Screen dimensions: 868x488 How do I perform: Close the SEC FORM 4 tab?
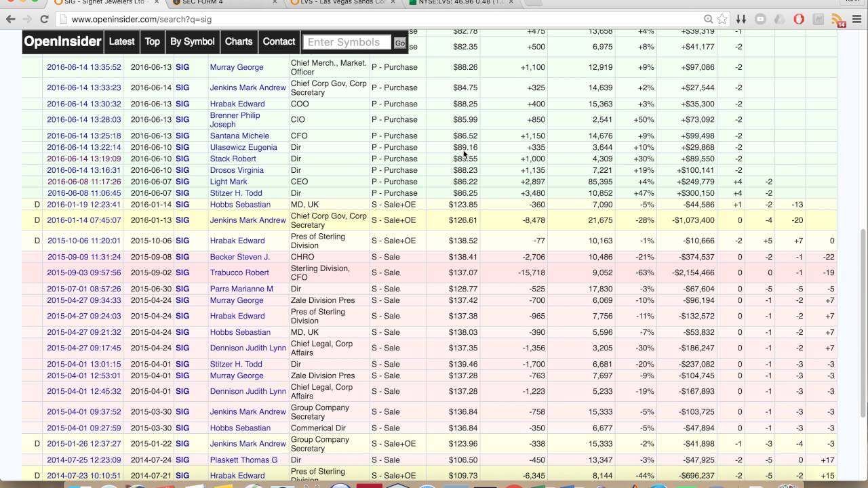click(276, 2)
